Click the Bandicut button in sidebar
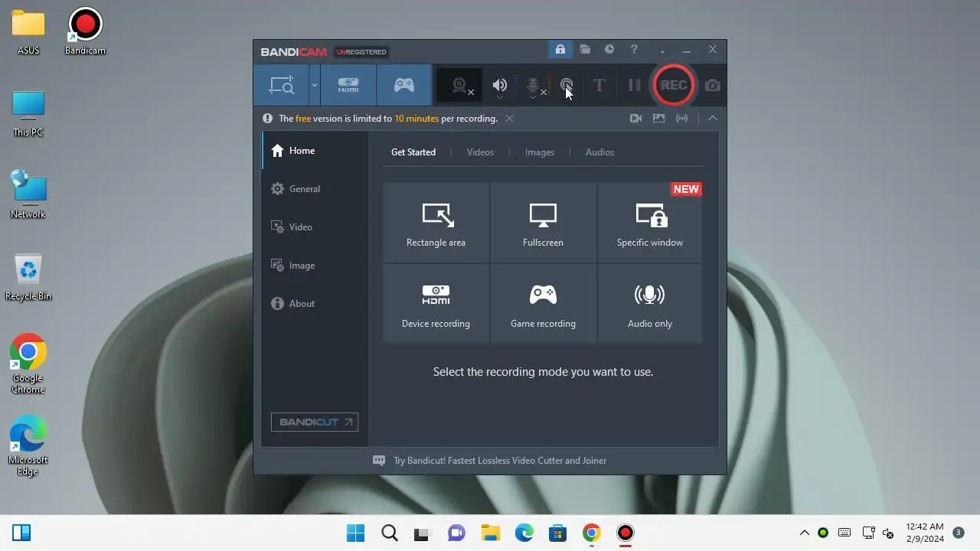 click(x=315, y=422)
